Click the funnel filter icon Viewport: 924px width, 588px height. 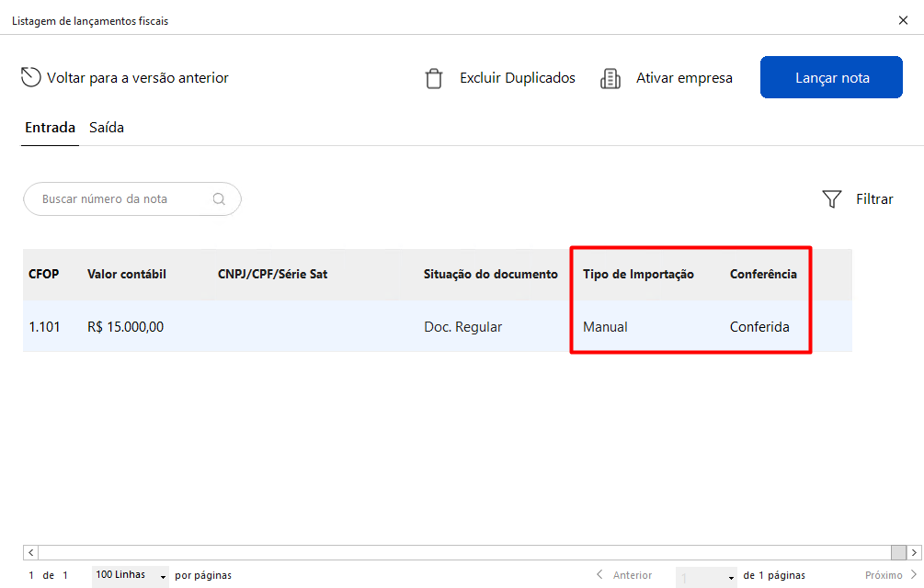coord(831,199)
